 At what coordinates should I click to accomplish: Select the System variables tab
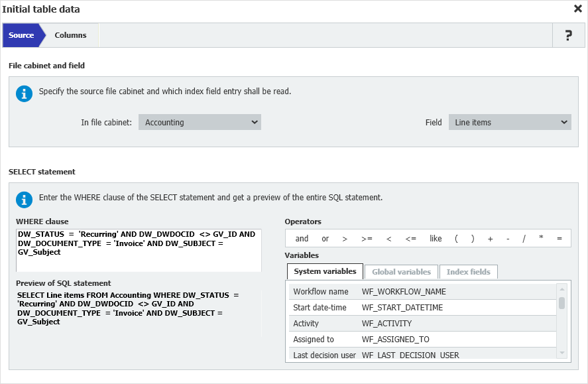click(x=325, y=271)
